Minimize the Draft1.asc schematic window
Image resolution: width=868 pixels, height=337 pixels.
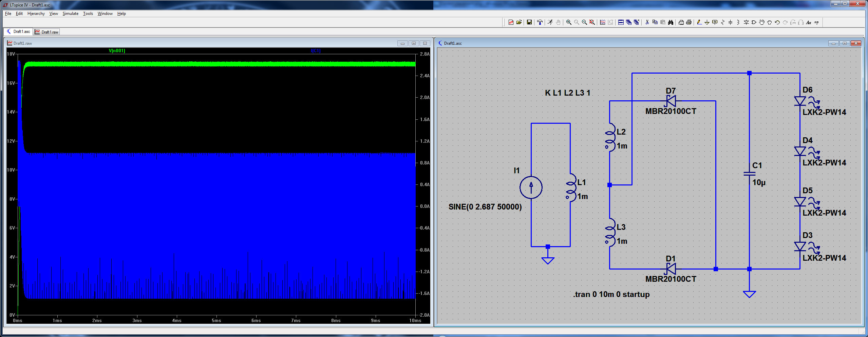[833, 43]
